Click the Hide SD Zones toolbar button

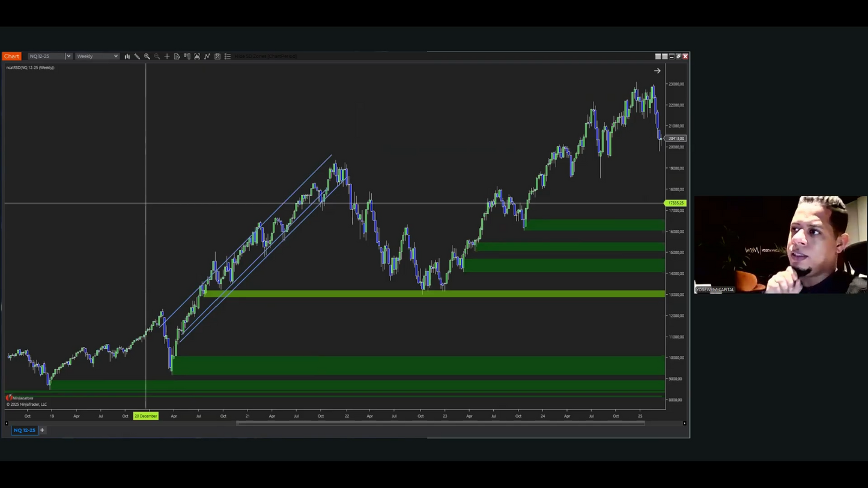click(266, 56)
